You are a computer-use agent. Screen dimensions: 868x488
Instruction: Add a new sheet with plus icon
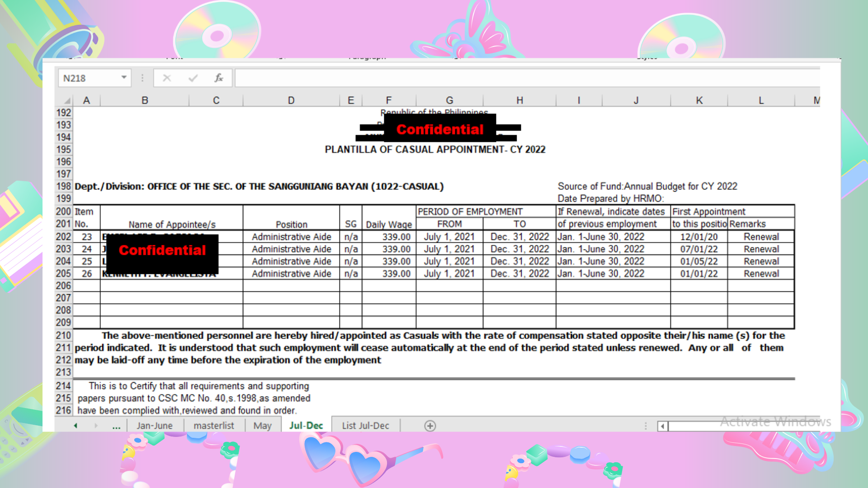pos(430,426)
